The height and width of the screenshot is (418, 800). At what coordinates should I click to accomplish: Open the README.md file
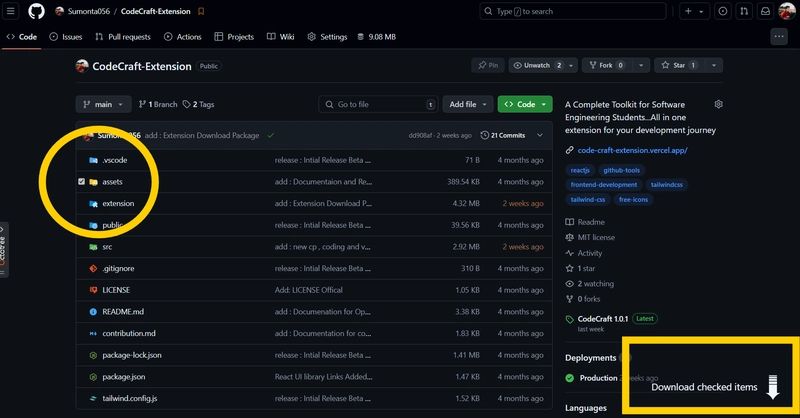tap(123, 311)
